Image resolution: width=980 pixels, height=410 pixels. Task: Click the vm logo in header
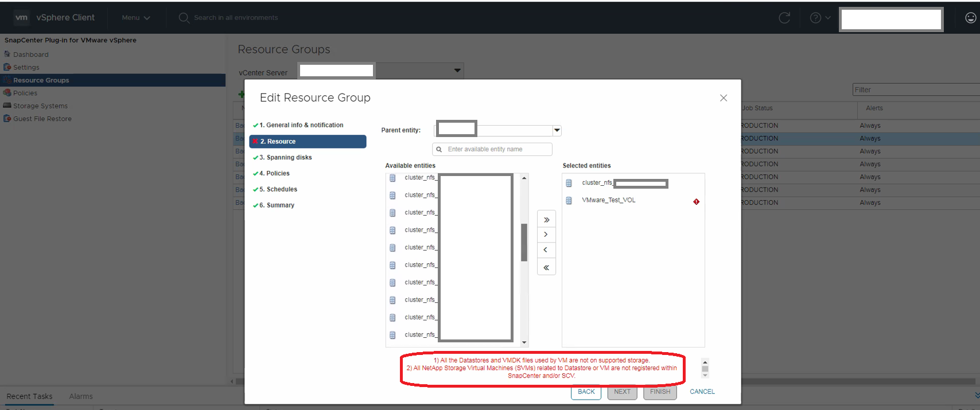coord(21,18)
